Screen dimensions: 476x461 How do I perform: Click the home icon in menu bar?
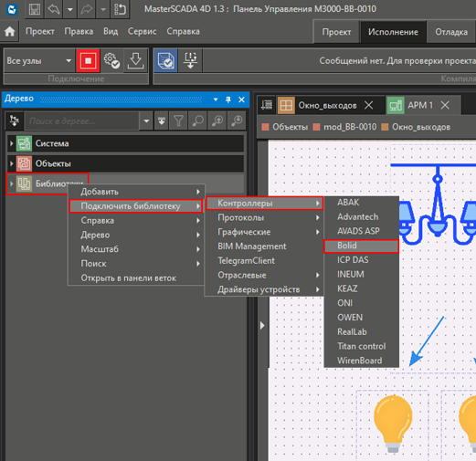coord(10,31)
